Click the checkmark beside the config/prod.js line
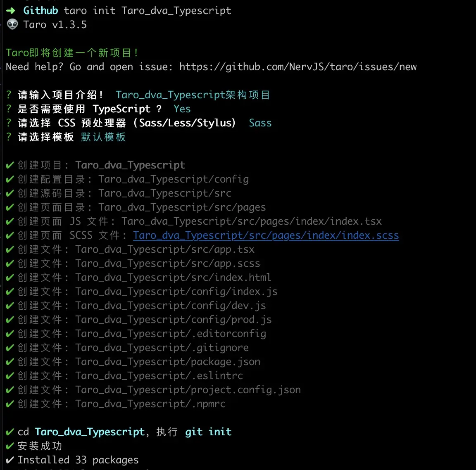 click(x=10, y=320)
